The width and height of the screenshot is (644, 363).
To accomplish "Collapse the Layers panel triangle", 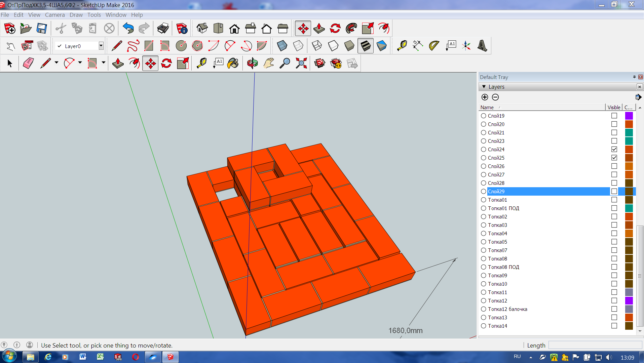I will 484,87.
